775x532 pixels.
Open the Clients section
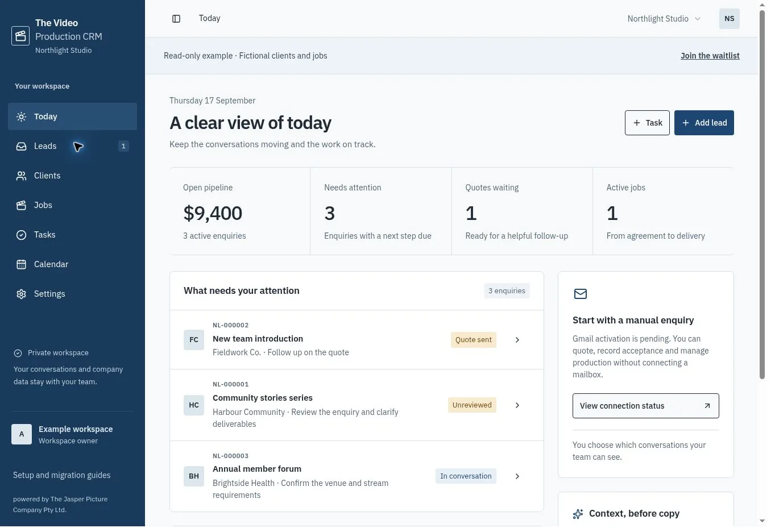(72, 176)
